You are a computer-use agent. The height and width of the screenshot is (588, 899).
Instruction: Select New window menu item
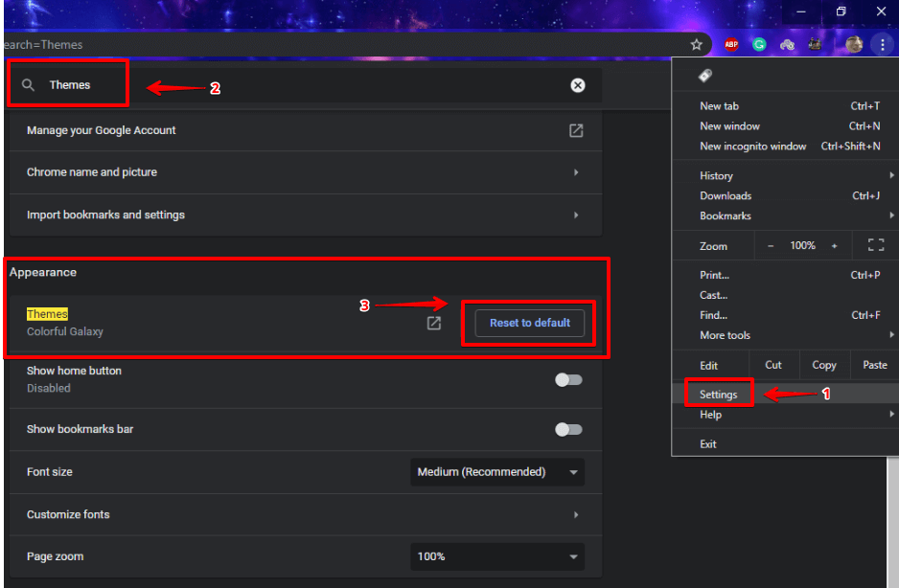coord(785,126)
